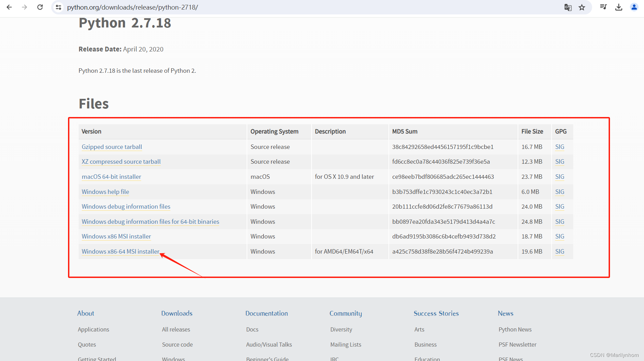
Task: Open SIG link for Windows x86 MSI installer
Action: [x=560, y=236]
